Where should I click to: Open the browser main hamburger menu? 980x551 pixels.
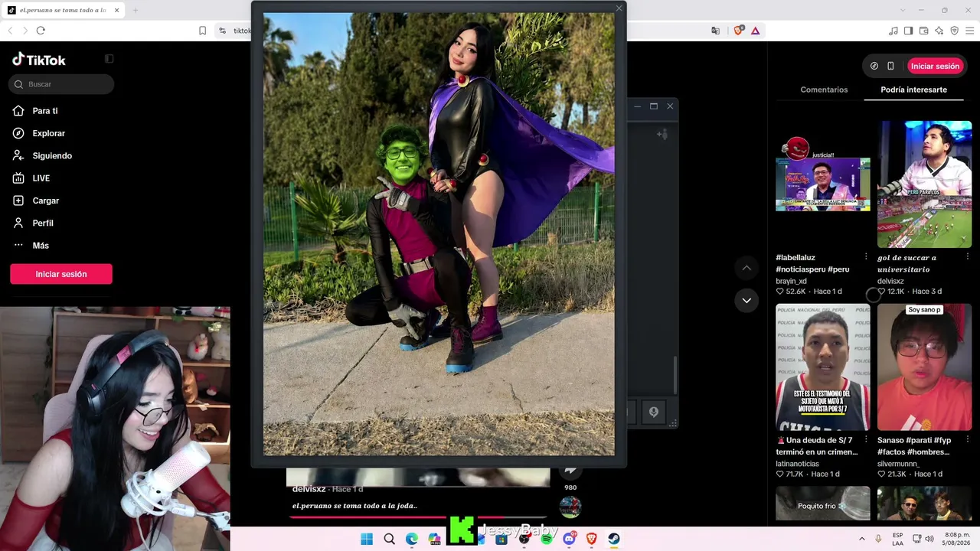tap(969, 31)
